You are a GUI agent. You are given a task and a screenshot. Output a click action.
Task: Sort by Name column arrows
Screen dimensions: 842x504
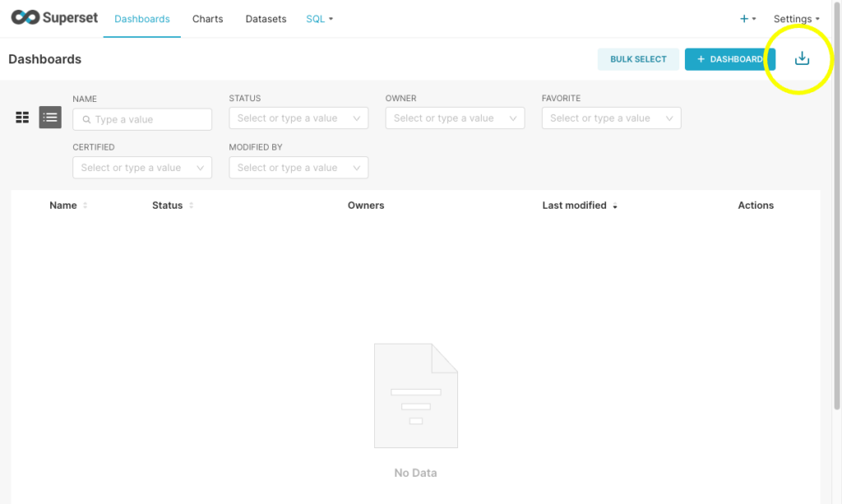(86, 206)
